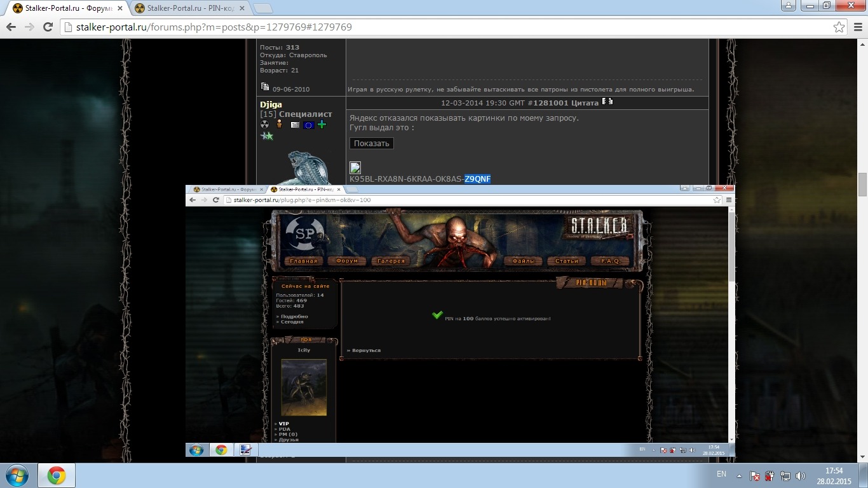
Task: Open the Windows Start menu
Action: click(x=17, y=475)
